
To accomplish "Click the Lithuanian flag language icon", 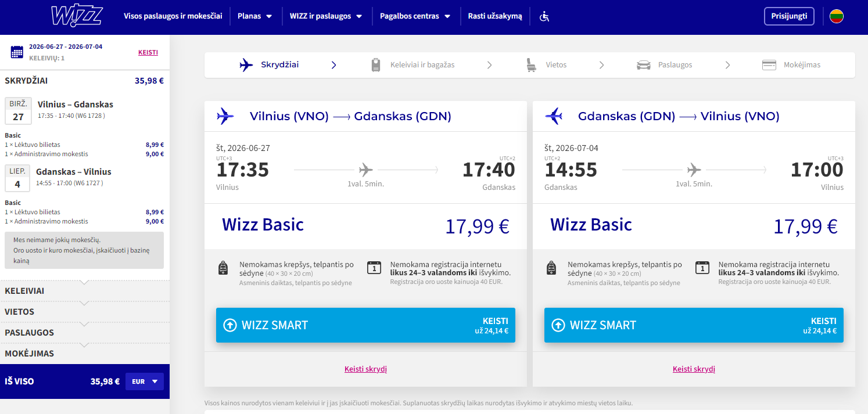I will (x=836, y=16).
